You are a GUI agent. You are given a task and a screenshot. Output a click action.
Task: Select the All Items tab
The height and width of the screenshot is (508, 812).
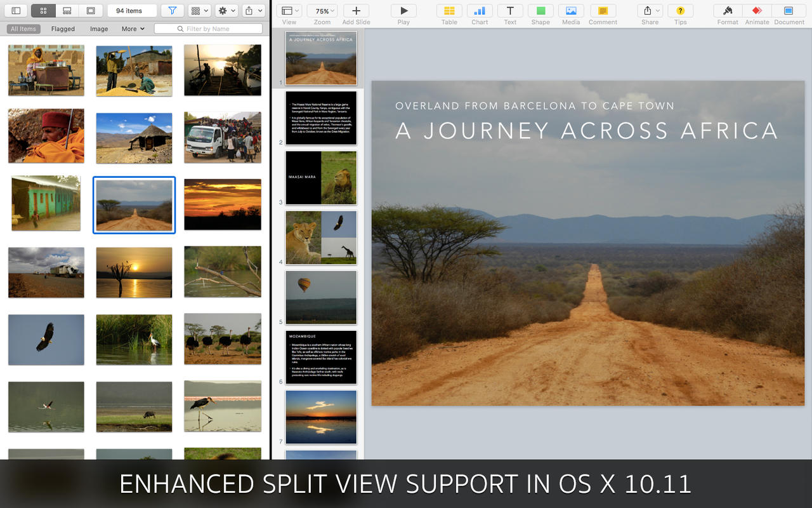[23, 29]
